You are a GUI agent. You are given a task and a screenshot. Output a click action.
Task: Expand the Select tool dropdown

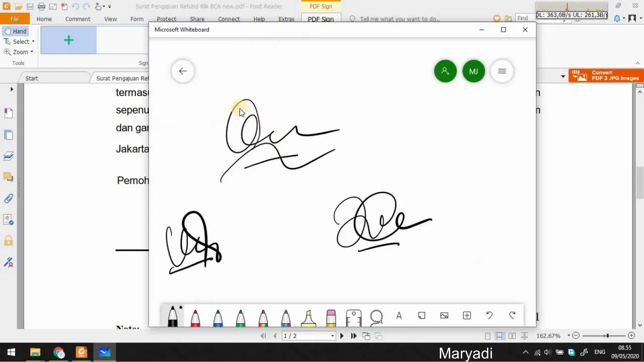tap(33, 42)
